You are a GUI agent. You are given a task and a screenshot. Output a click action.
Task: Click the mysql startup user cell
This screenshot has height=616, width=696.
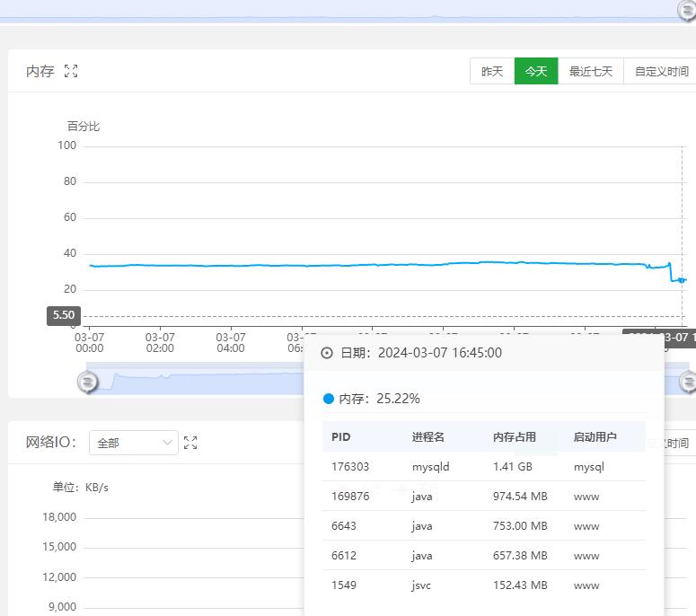pyautogui.click(x=588, y=467)
